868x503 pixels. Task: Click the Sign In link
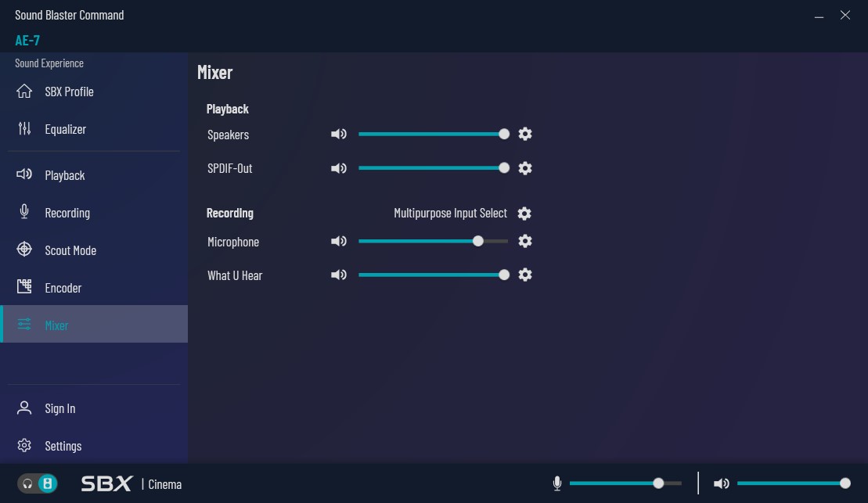coord(59,408)
